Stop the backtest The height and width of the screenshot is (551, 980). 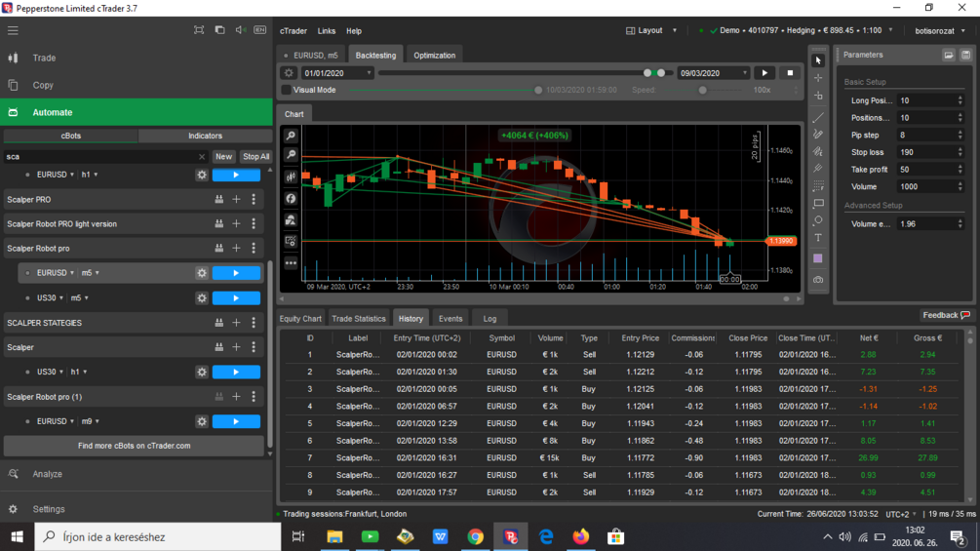click(x=790, y=73)
